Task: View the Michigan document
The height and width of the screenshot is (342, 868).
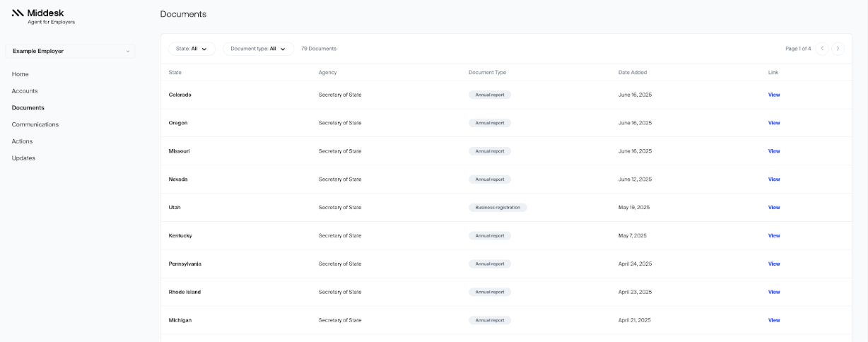Action: tap(774, 320)
